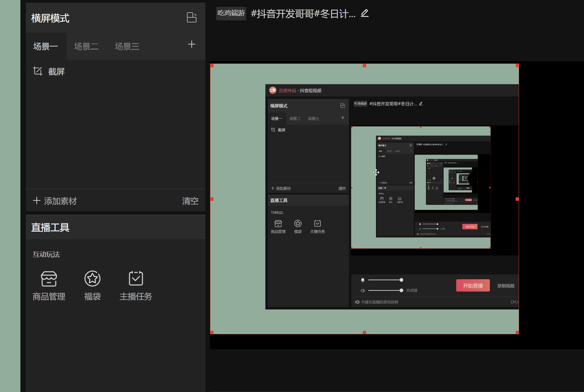This screenshot has width=584, height=392.
Task: Click the layout switch icon beside 横屏模式
Action: coord(192,18)
